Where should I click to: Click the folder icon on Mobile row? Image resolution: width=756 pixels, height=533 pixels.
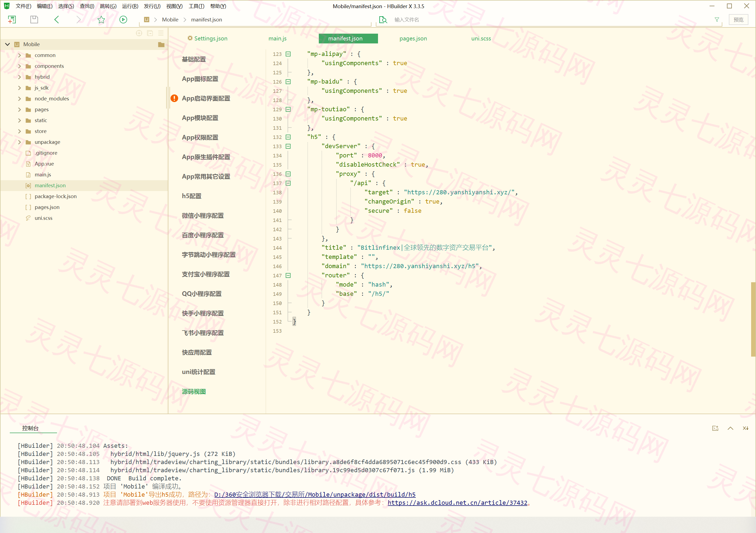point(161,45)
